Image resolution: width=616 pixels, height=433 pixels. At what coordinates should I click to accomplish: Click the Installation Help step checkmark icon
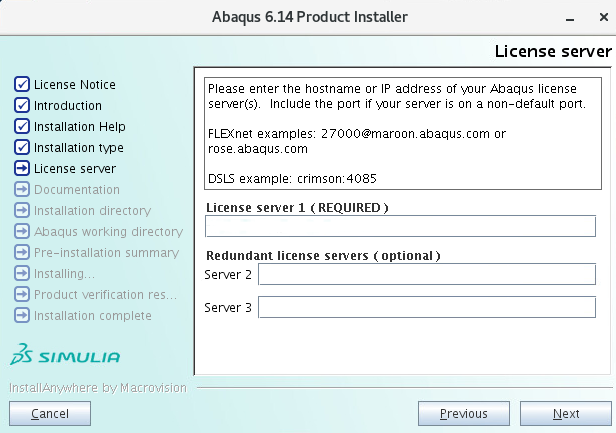tap(22, 126)
